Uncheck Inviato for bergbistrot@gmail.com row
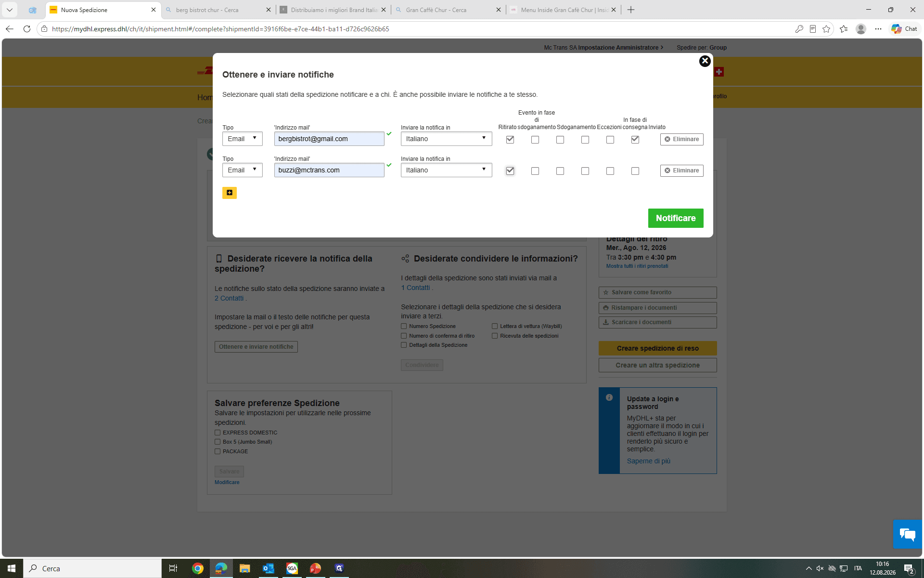The image size is (924, 578). click(635, 140)
